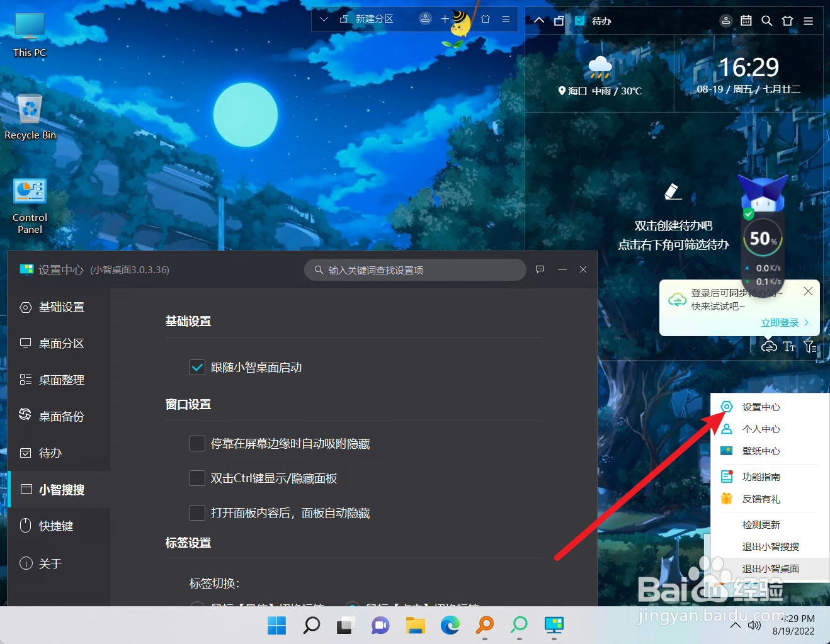Close the 设置中心 window
This screenshot has width=830, height=644.
(x=583, y=269)
